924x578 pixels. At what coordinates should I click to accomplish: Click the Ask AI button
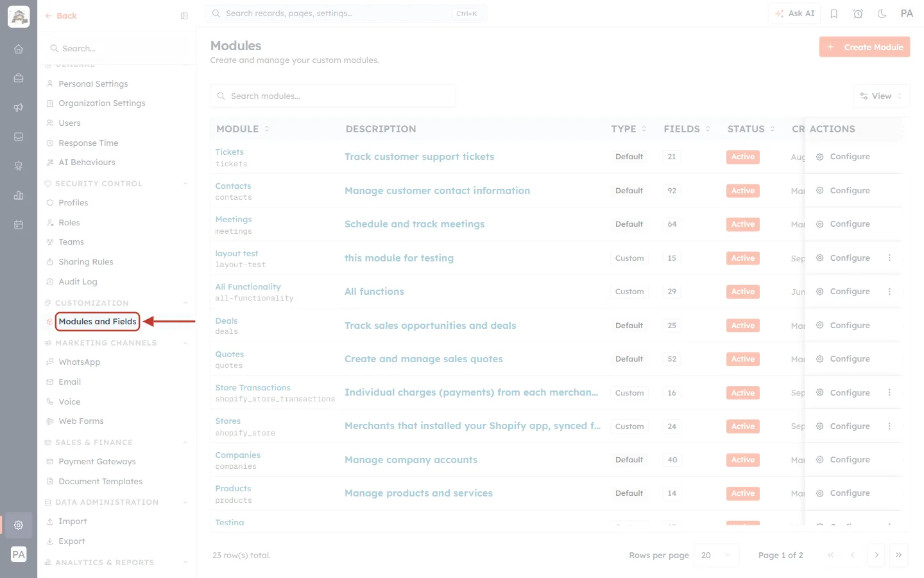794,13
